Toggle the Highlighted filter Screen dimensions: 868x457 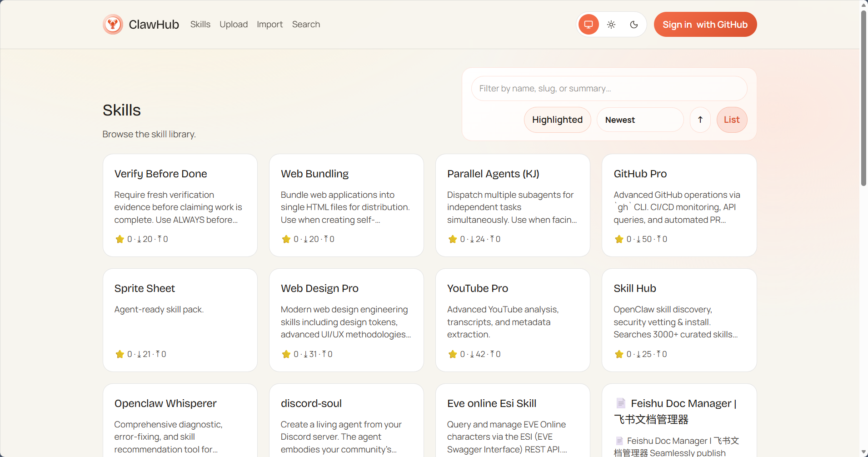tap(557, 120)
